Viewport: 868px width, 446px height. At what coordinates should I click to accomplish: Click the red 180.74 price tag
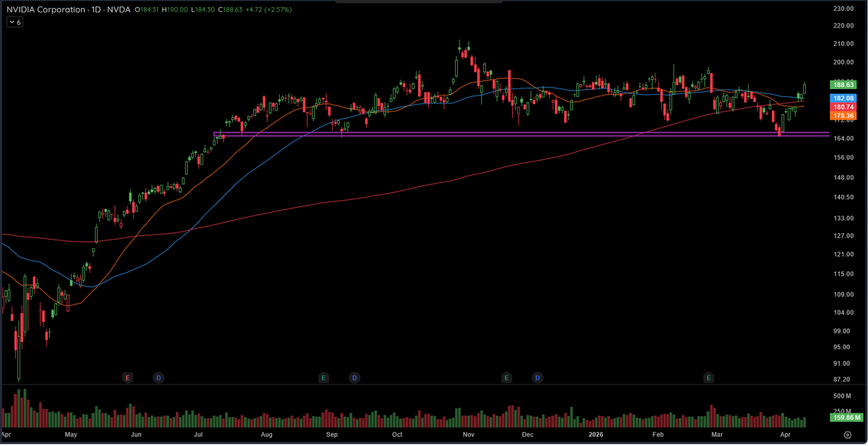tap(844, 106)
